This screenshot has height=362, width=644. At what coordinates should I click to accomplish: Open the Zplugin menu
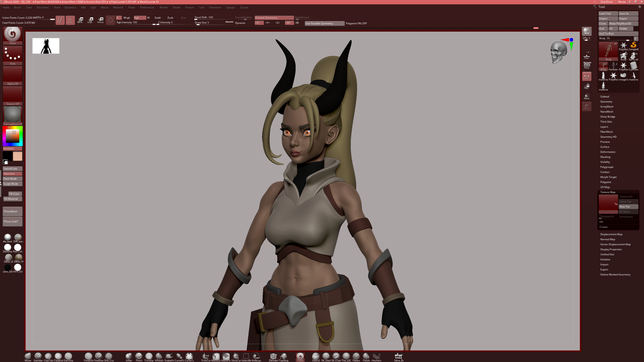[230, 8]
